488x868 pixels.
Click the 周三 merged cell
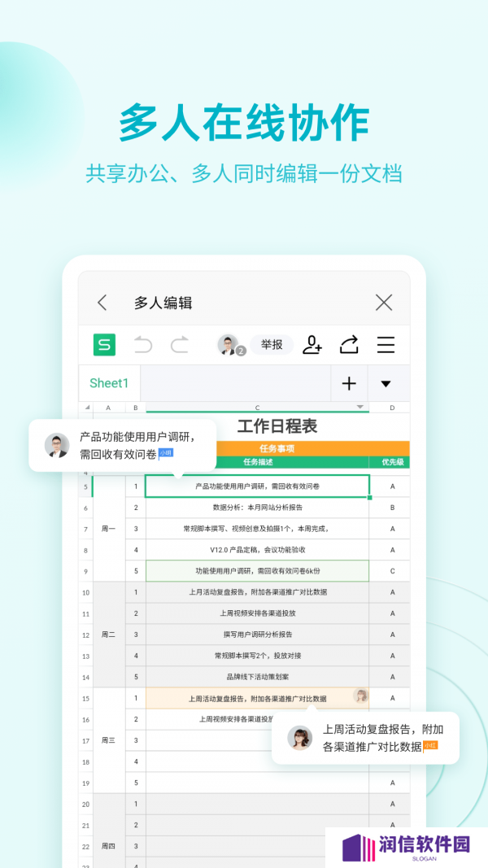pos(109,740)
